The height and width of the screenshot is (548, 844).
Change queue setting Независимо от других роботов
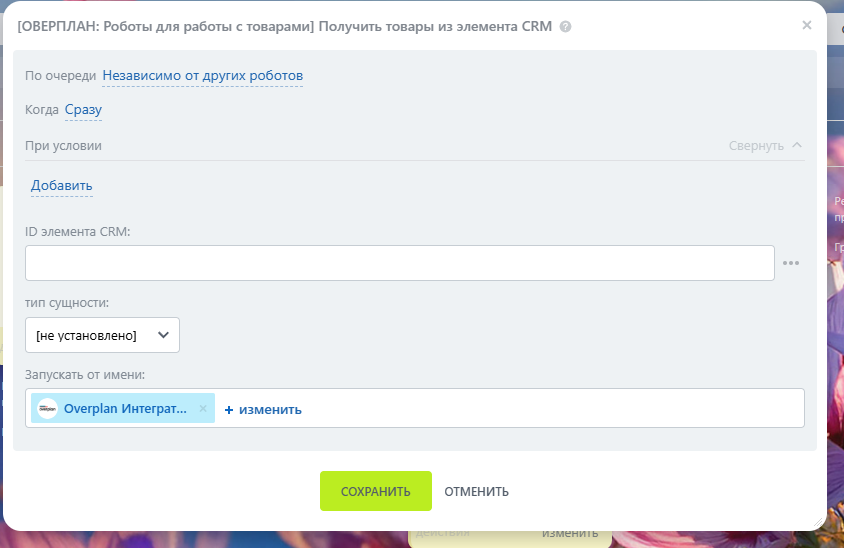[x=202, y=76]
